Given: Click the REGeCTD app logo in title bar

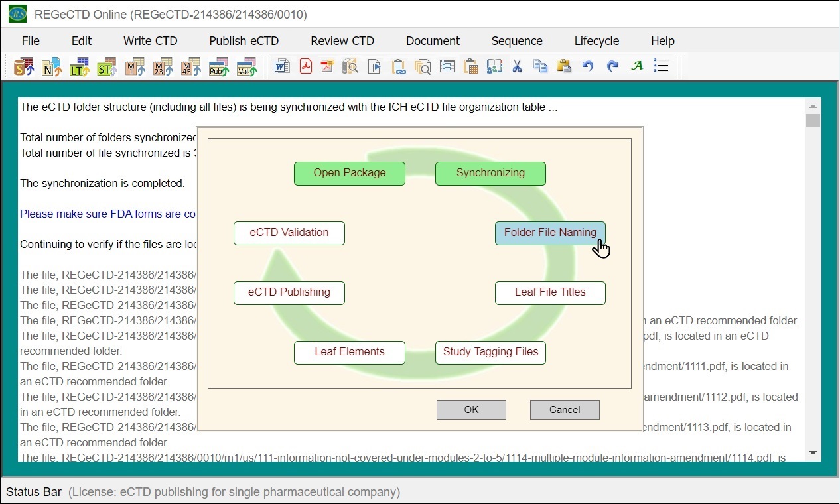Looking at the screenshot, I should click(17, 14).
